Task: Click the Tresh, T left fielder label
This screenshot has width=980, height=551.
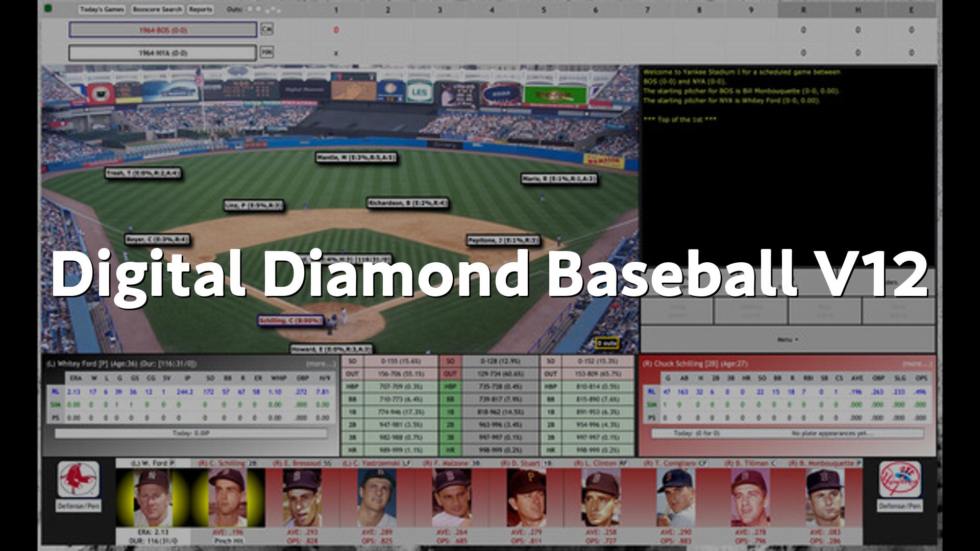Action: point(143,173)
